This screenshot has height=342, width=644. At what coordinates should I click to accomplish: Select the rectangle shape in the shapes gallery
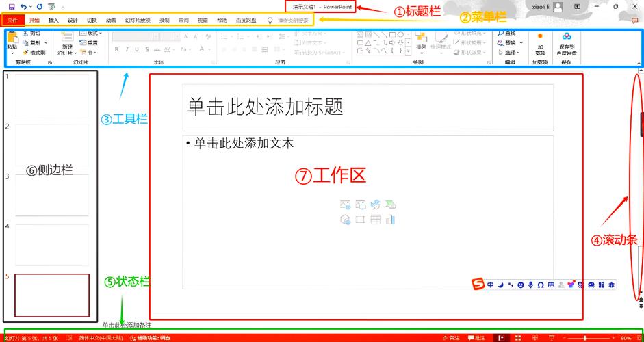coord(393,34)
